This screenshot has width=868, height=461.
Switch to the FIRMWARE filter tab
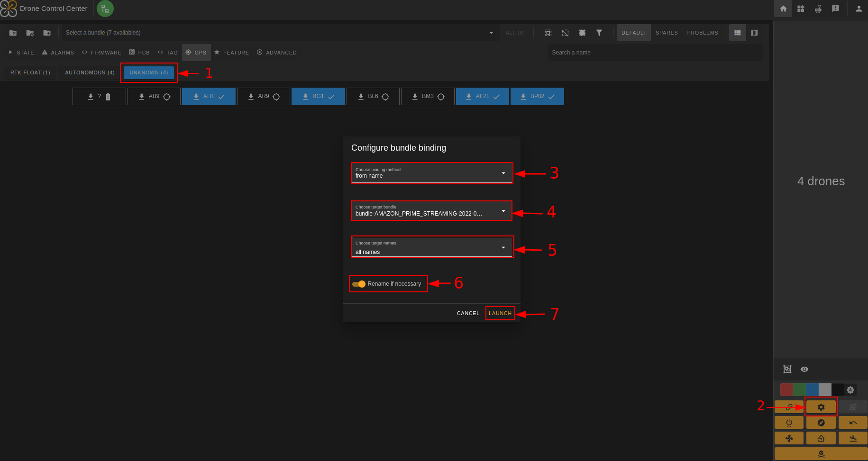point(101,53)
